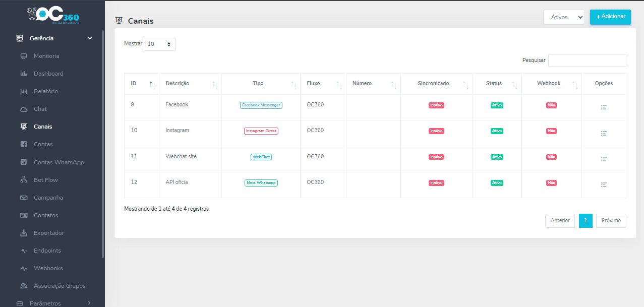Open the Ativos filter dropdown
Viewport: 644px width, 307px height.
(564, 17)
